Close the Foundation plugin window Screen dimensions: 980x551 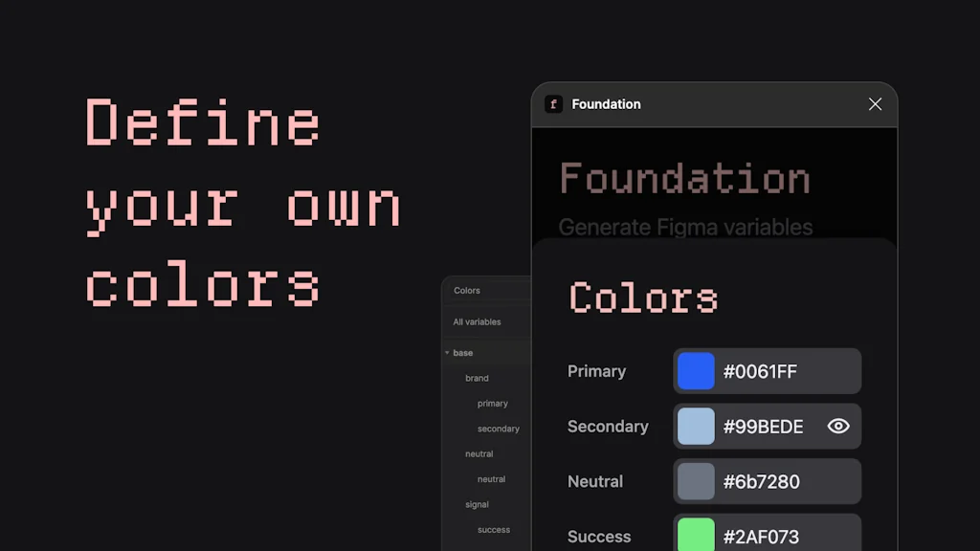(875, 104)
